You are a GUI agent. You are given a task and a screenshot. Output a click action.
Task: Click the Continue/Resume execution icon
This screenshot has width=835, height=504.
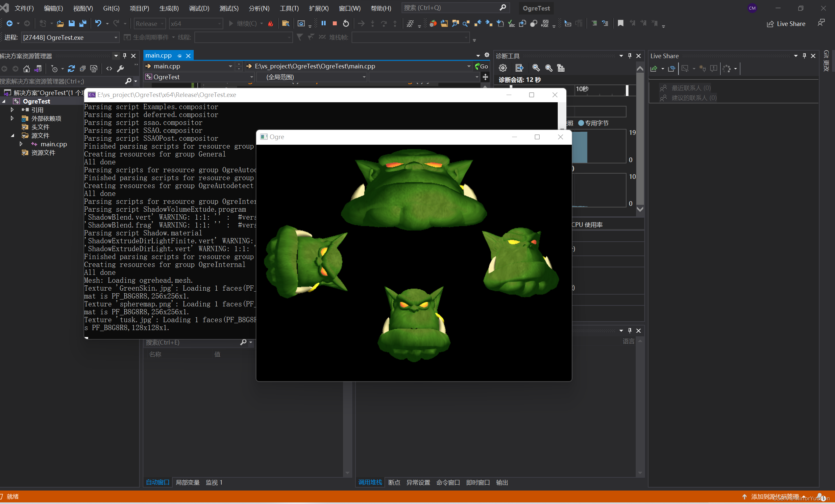coord(232,23)
